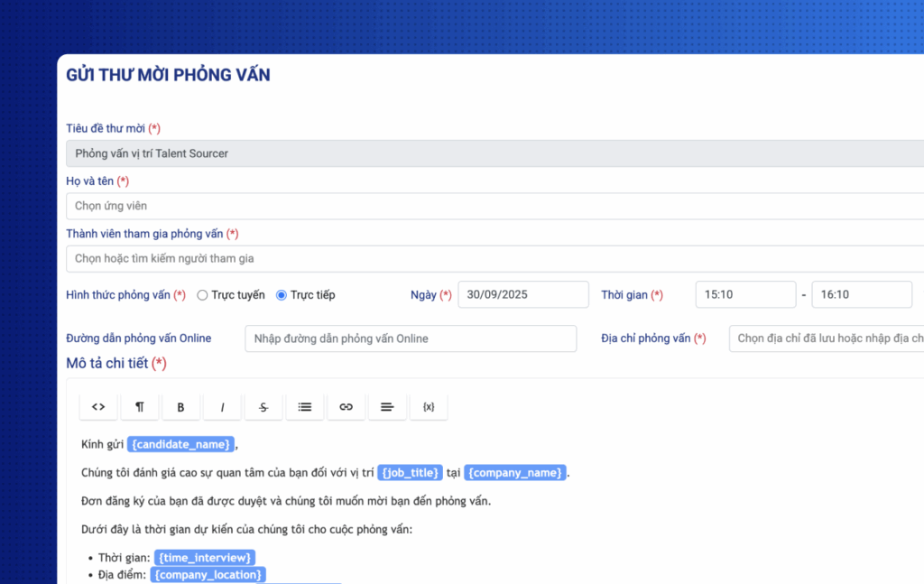The image size is (924, 584).
Task: Open the interview address selection dropdown
Action: [826, 338]
